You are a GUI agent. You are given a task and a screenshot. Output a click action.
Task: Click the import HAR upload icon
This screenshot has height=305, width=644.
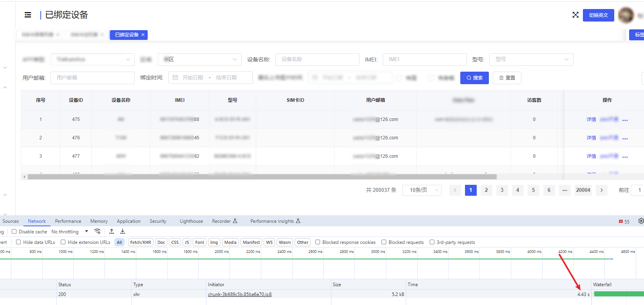112,231
